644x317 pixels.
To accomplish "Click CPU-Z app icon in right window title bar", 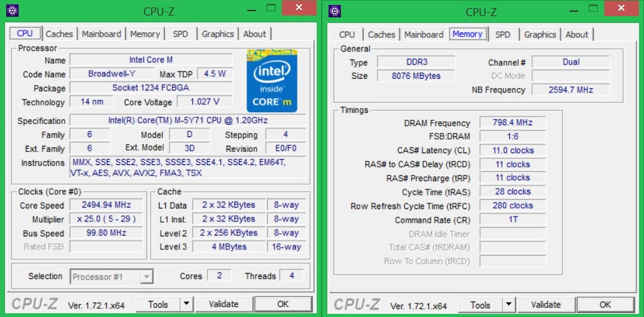I will tap(335, 11).
